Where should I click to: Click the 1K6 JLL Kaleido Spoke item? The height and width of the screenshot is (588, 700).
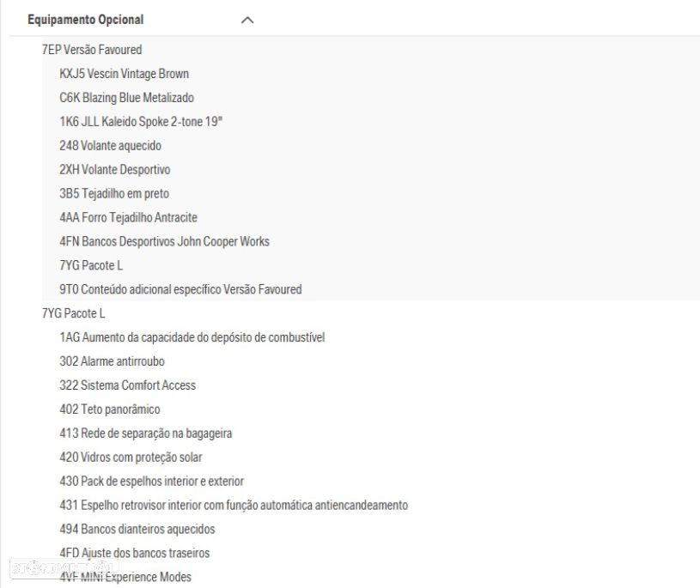coord(141,122)
